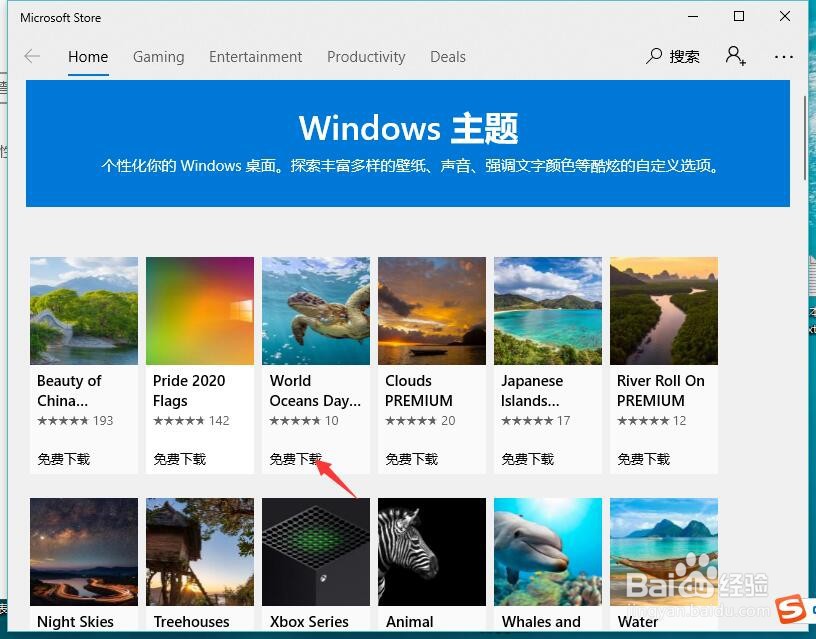The width and height of the screenshot is (816, 639).
Task: Open Japanese Islands theme thumbnail
Action: click(548, 311)
